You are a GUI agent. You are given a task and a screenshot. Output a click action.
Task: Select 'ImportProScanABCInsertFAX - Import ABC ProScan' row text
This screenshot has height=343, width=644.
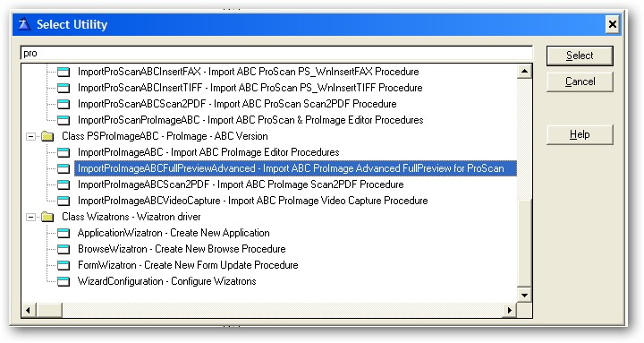248,72
